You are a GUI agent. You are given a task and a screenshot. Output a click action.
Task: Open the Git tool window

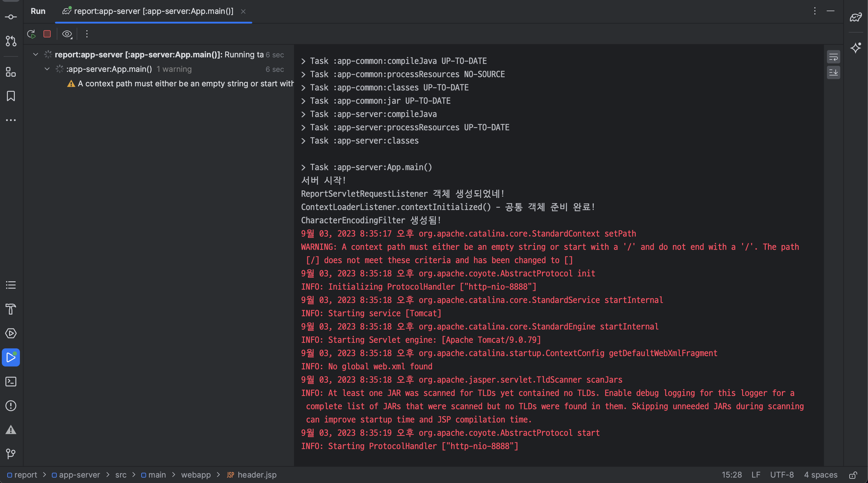click(11, 454)
